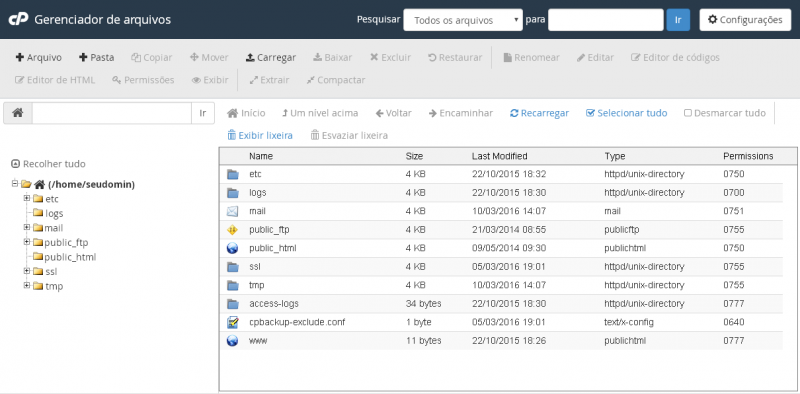Click the Mover toolbar button
The width and height of the screenshot is (800, 394).
(x=209, y=58)
